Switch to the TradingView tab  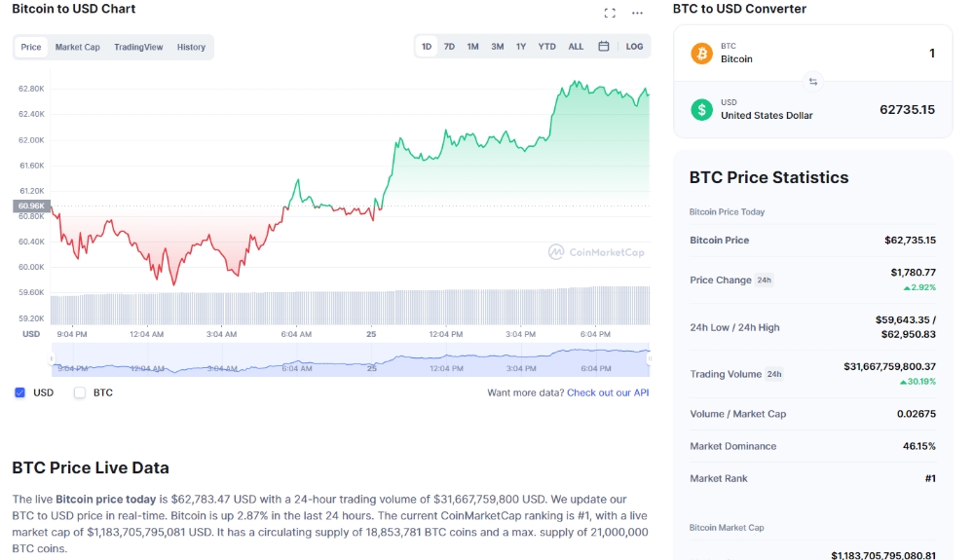(x=138, y=47)
